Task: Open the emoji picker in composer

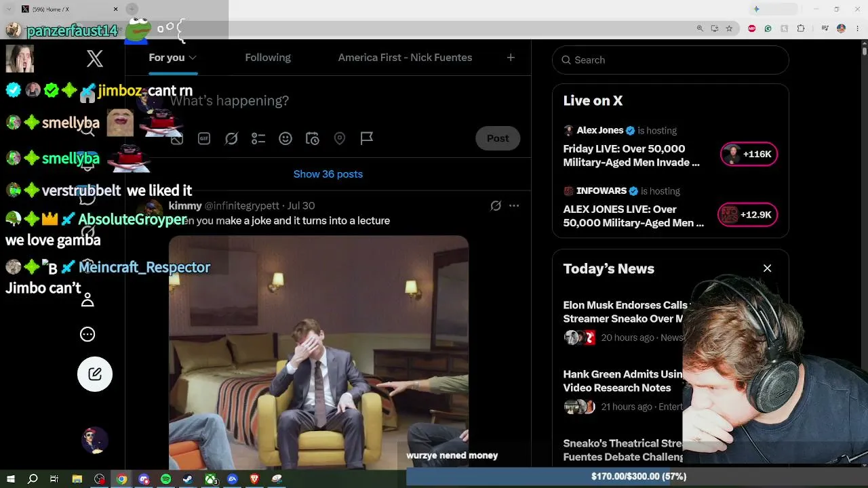Action: point(285,138)
